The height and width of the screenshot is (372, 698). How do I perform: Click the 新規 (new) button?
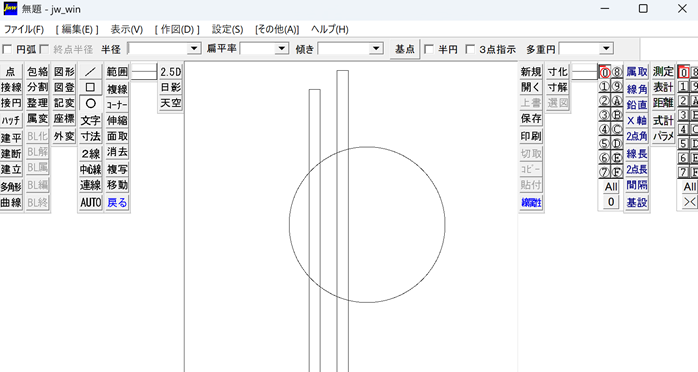coord(531,72)
